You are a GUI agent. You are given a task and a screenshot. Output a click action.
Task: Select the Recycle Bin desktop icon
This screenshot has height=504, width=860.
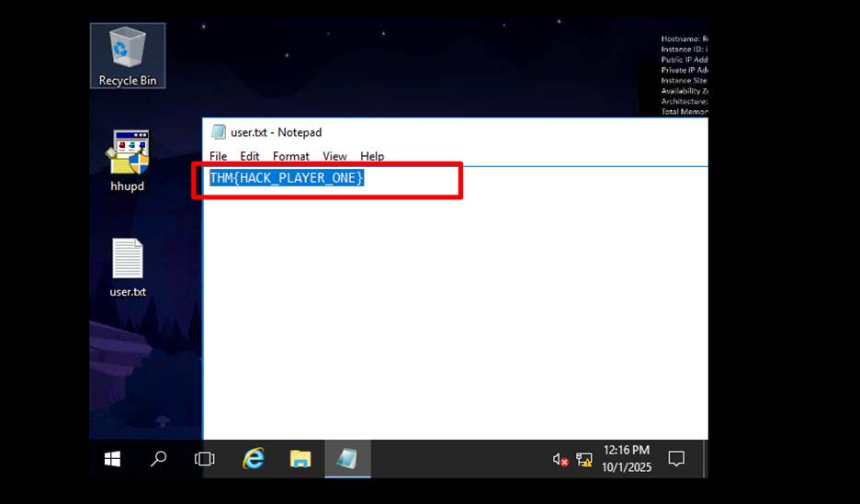[128, 55]
